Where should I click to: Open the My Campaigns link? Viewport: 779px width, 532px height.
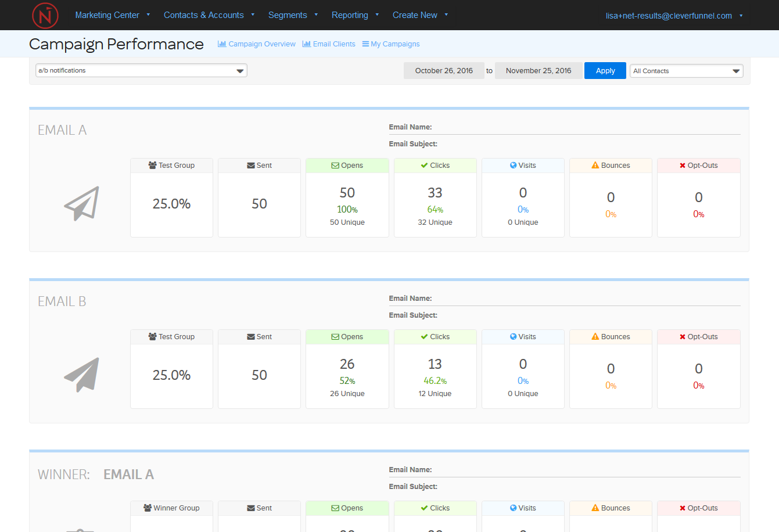click(391, 44)
